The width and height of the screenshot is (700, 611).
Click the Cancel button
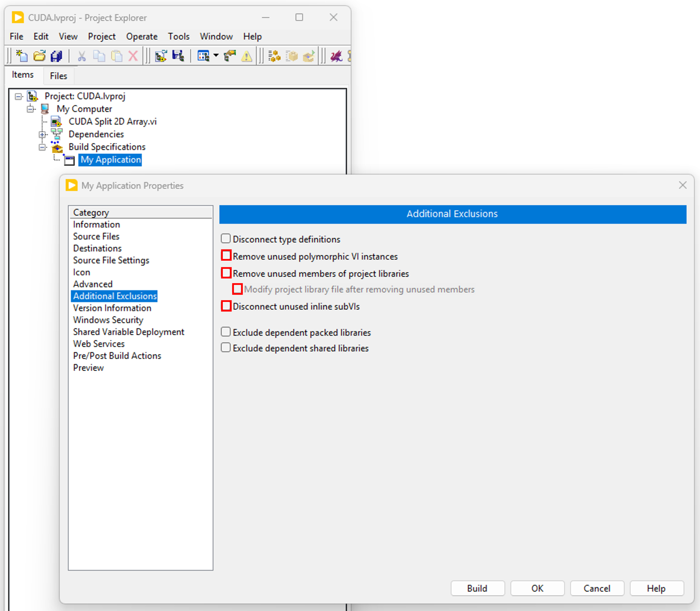[x=597, y=588]
